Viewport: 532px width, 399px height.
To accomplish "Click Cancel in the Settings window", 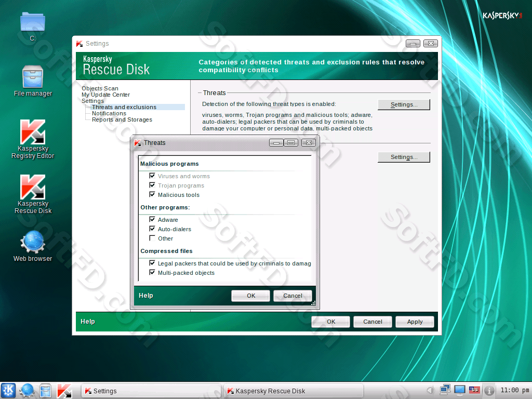I will (373, 322).
